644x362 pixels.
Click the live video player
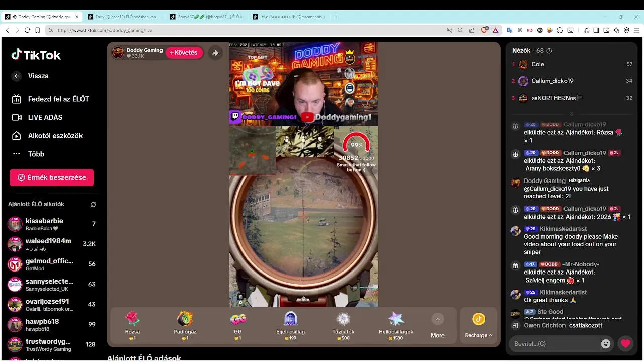(x=303, y=174)
